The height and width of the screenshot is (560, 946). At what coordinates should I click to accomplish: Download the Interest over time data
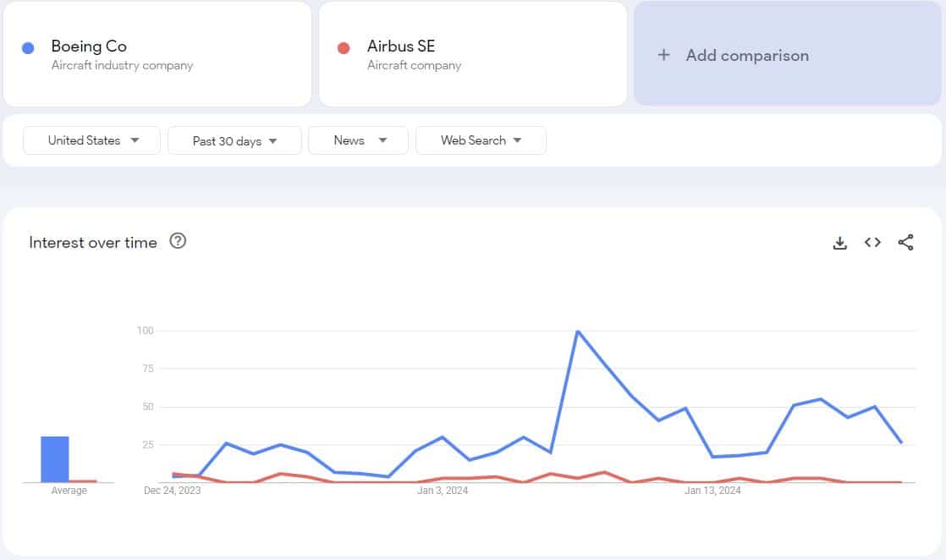click(839, 243)
